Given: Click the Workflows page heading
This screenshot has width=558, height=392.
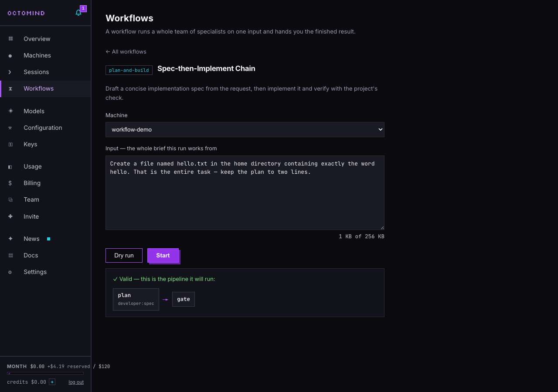Looking at the screenshot, I should click(129, 18).
